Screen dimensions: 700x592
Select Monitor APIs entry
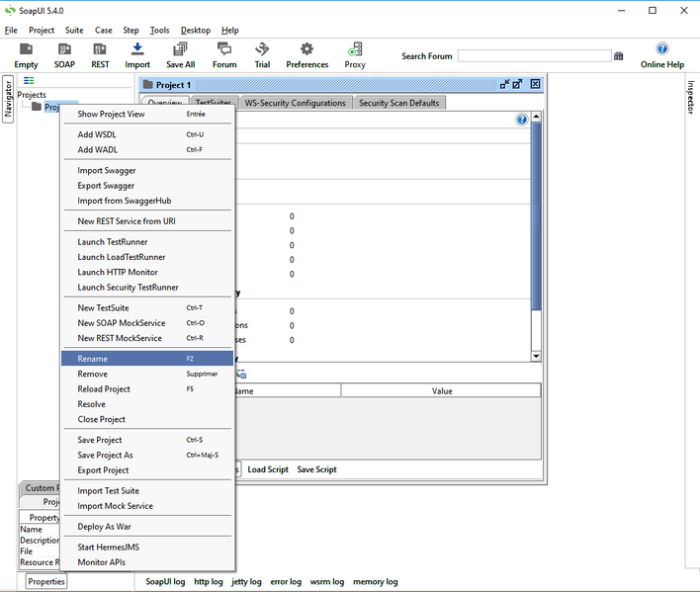tap(147, 562)
